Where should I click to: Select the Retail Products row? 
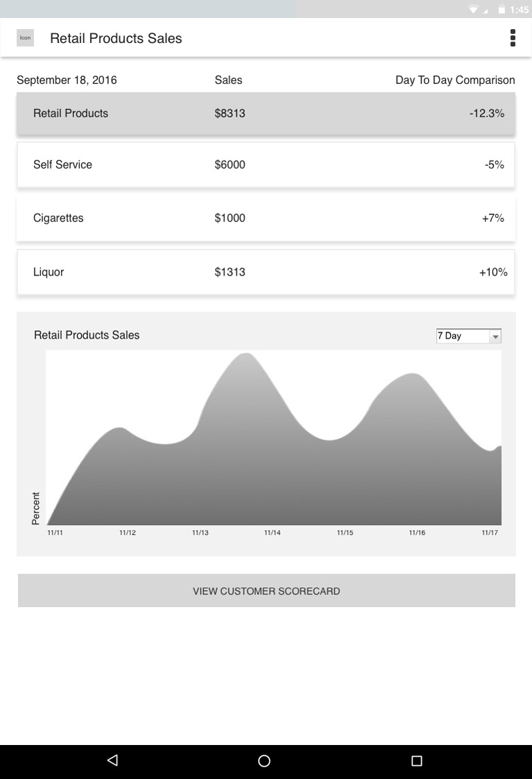pos(266,113)
